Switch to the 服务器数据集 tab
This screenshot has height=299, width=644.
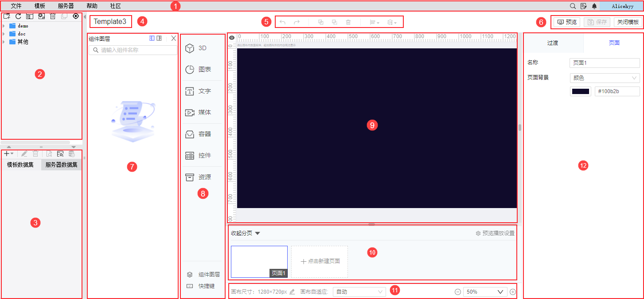point(61,165)
